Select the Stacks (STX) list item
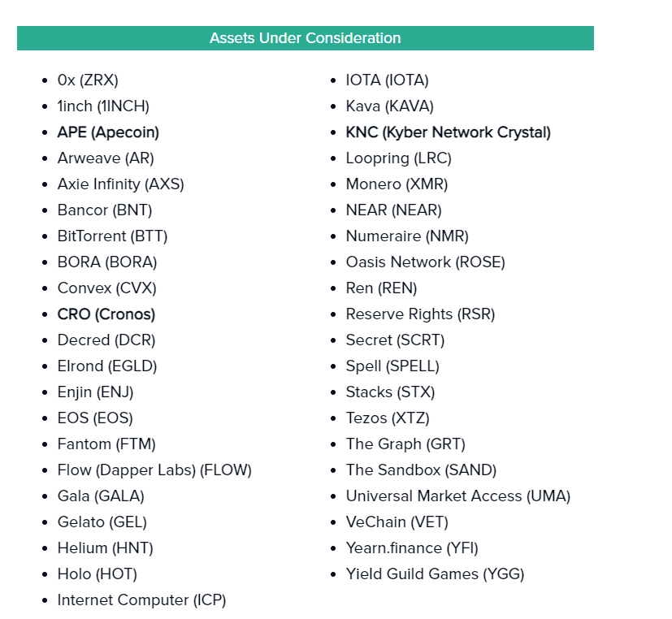 coord(390,392)
